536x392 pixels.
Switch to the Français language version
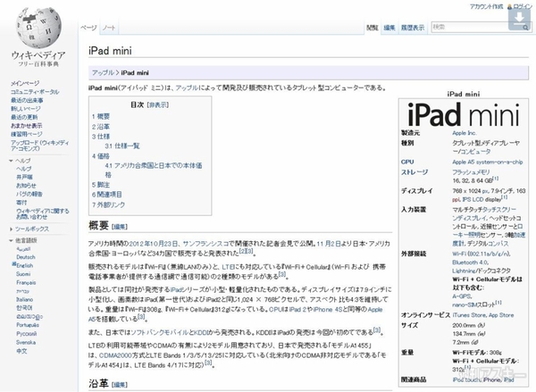pos(26,283)
